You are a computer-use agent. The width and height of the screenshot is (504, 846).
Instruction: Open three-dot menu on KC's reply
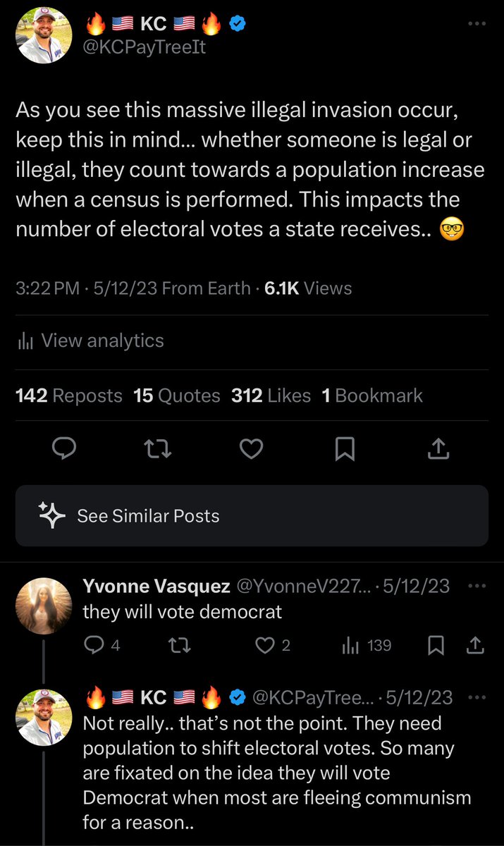tap(477, 697)
